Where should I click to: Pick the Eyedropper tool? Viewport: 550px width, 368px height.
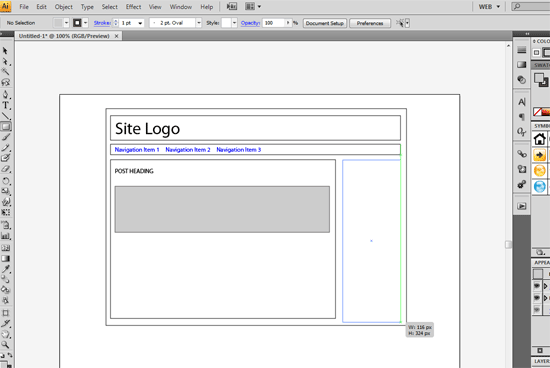(x=5, y=269)
